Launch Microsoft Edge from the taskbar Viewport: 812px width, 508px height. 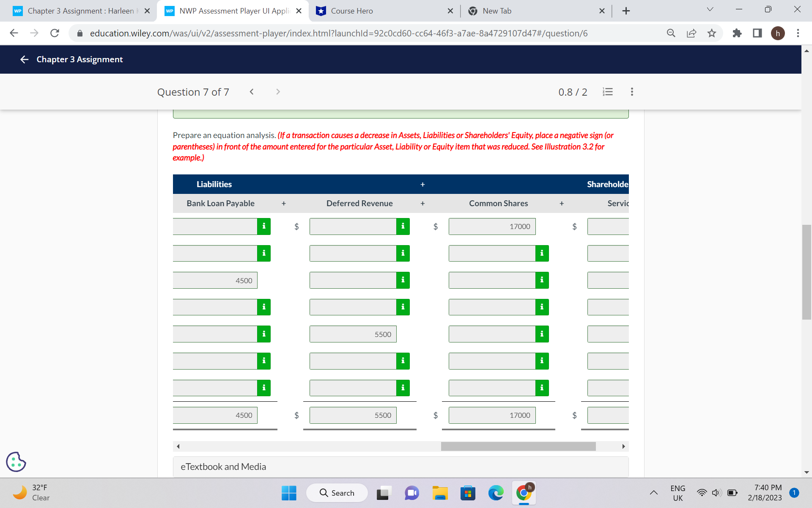(496, 493)
